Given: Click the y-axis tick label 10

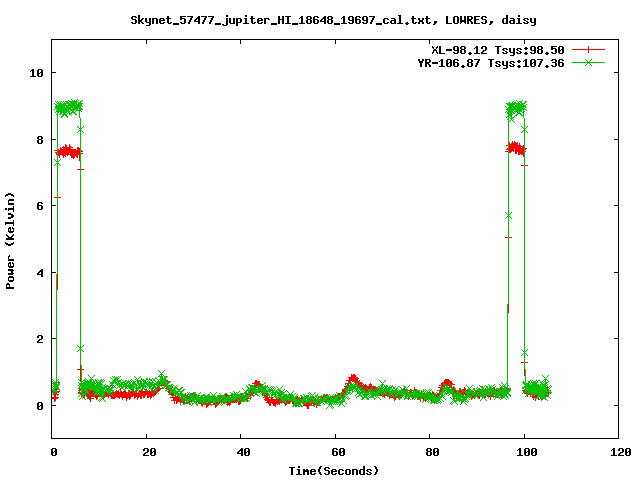Looking at the screenshot, I should tap(36, 73).
